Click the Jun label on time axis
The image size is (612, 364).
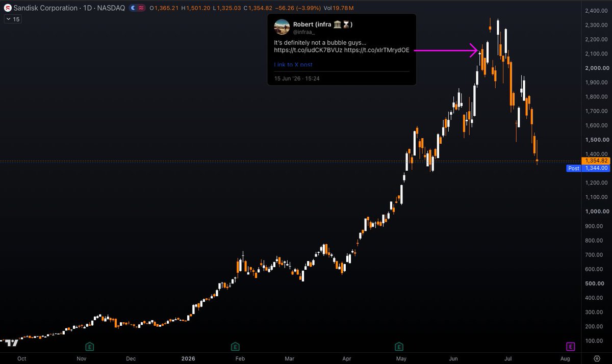[453, 359]
